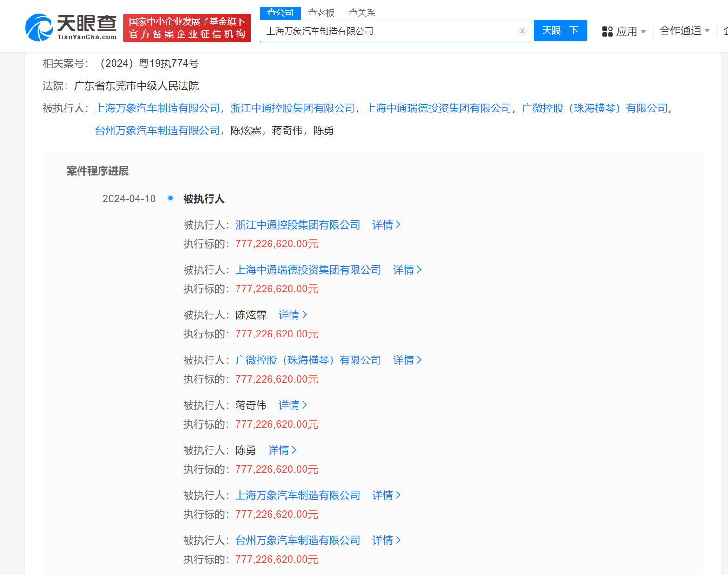Click the 2024-04-18 timeline dot

coord(171,198)
